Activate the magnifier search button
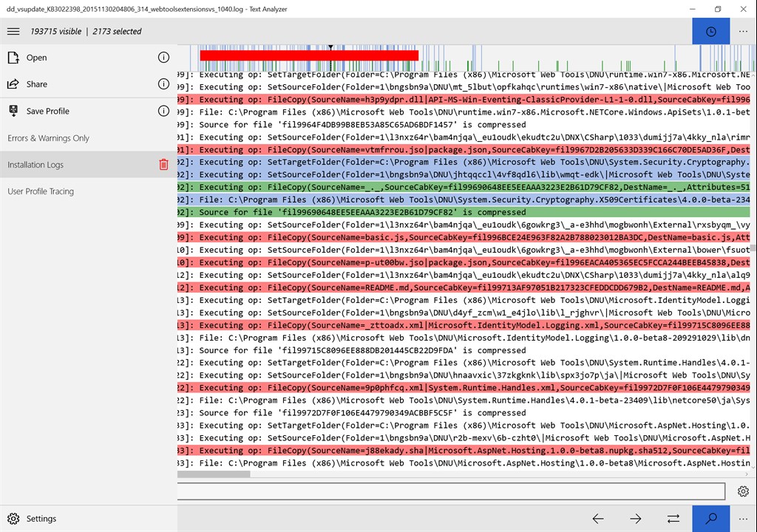This screenshot has width=757, height=532. point(710,519)
